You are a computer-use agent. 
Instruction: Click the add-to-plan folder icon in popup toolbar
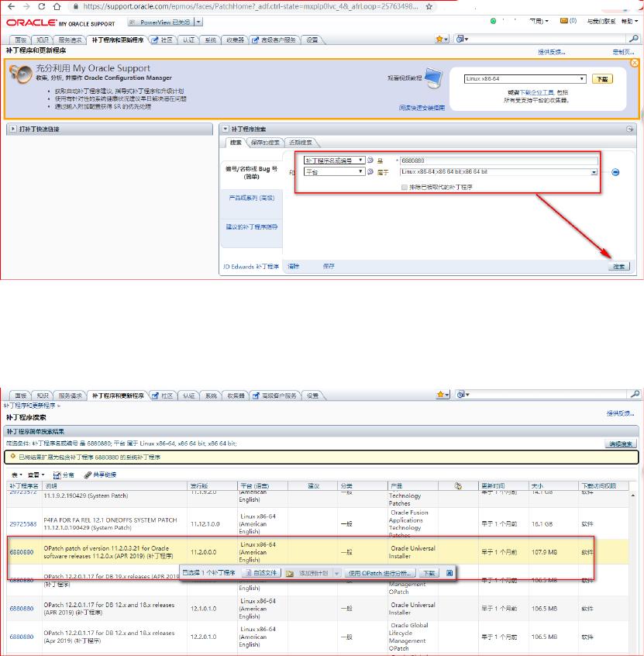(290, 573)
